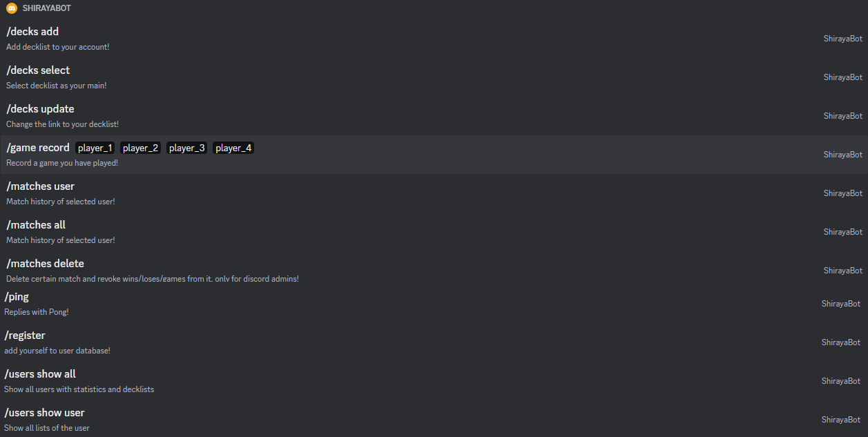
Task: Open the /matches user command
Action: 40,186
